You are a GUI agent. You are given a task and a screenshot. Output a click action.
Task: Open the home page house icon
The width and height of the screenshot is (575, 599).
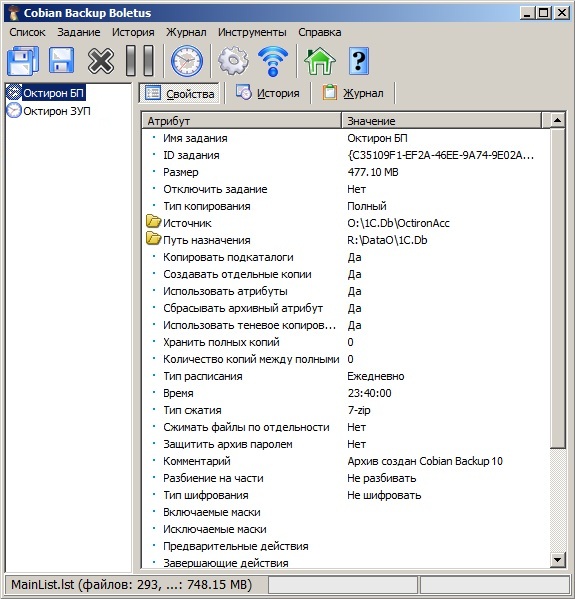pos(320,61)
